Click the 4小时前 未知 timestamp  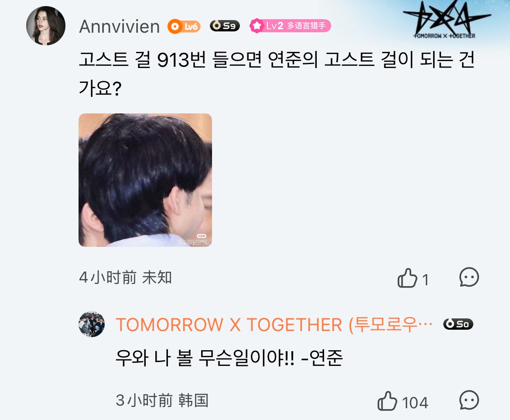click(126, 278)
